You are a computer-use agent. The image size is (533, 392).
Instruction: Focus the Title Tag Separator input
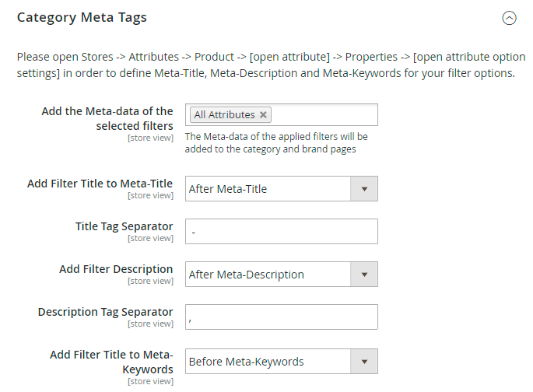coord(281,232)
